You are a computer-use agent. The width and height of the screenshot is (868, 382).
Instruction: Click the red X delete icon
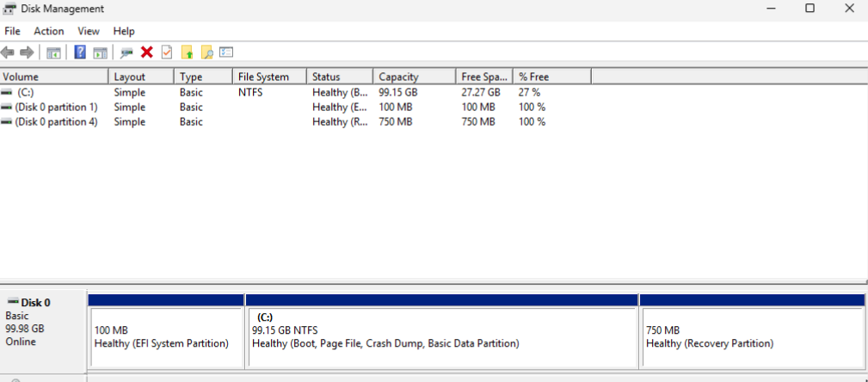(147, 52)
